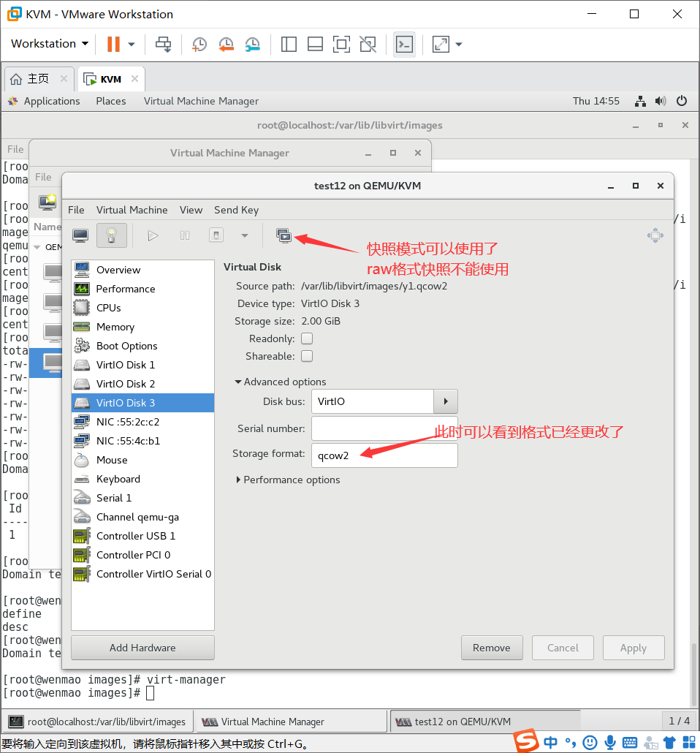Image resolution: width=700 pixels, height=753 pixels.
Task: Open GNOME network status icon
Action: 640,102
